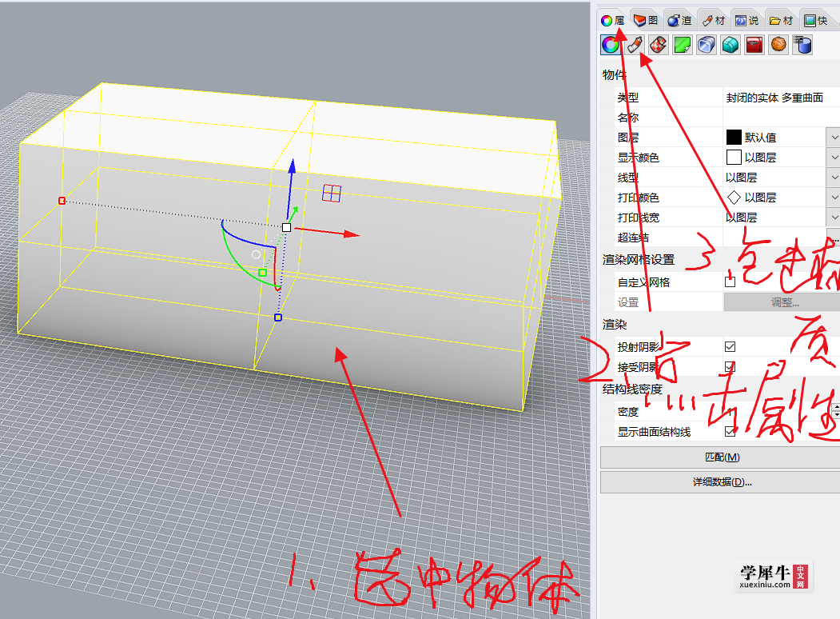Click the diamond 打印颜色 swatch
The image size is (840, 619).
[x=734, y=198]
